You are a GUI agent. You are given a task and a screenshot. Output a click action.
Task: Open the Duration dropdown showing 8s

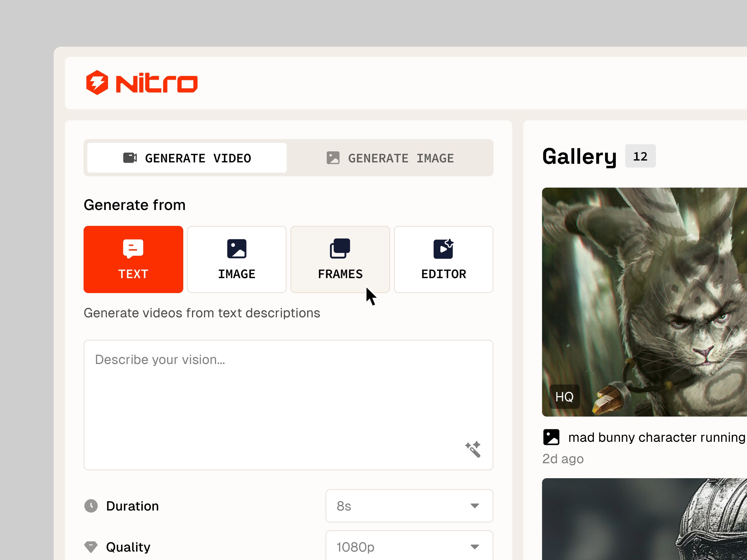click(409, 506)
